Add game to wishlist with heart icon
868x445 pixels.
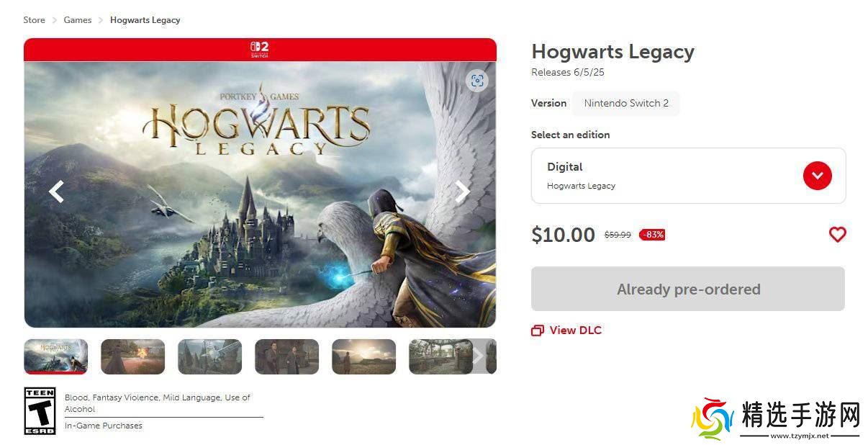coord(837,234)
